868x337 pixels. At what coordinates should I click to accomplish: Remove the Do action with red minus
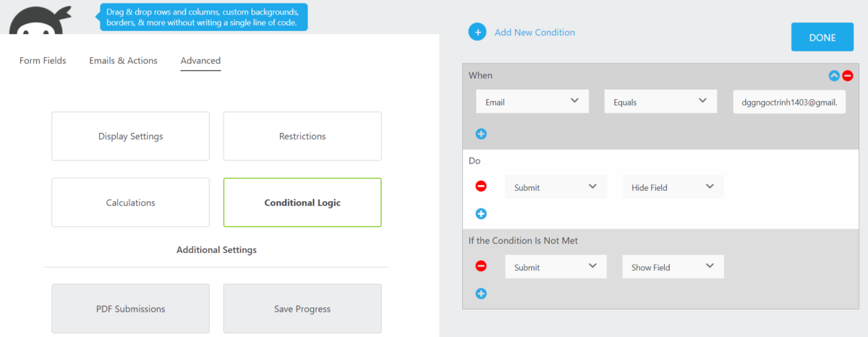pos(481,187)
